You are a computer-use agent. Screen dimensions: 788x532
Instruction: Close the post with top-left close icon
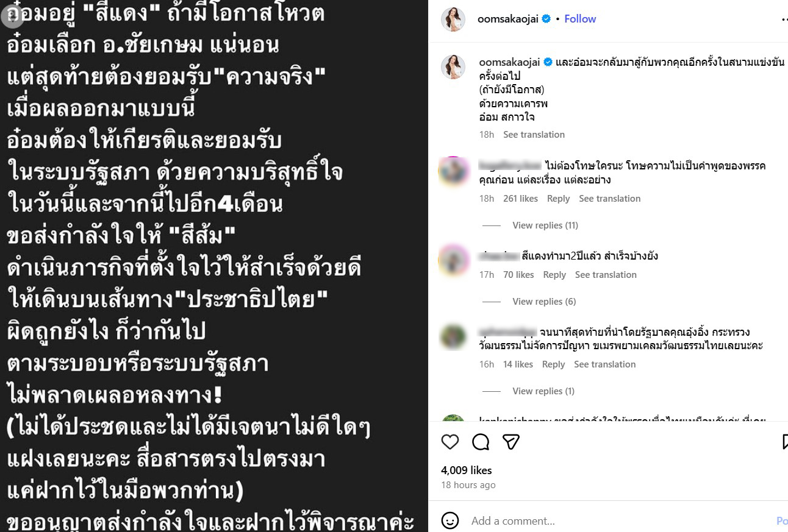(12, 16)
